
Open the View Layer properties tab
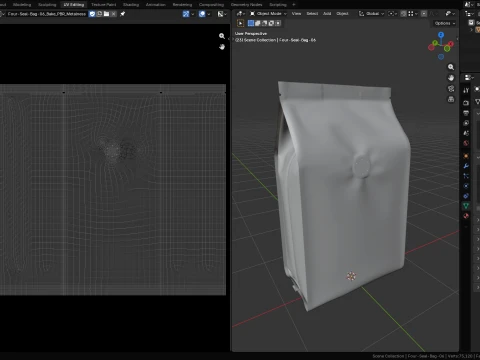(466, 123)
